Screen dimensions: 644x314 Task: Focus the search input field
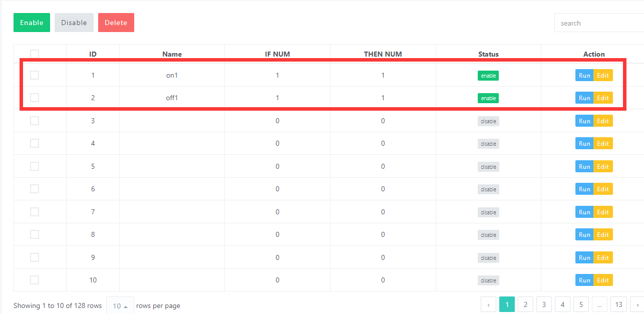[598, 23]
